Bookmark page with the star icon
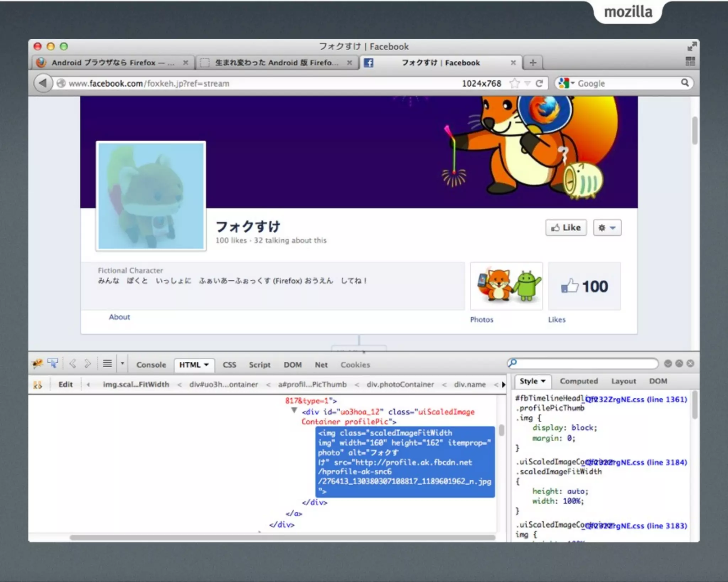728x582 pixels. (x=514, y=83)
